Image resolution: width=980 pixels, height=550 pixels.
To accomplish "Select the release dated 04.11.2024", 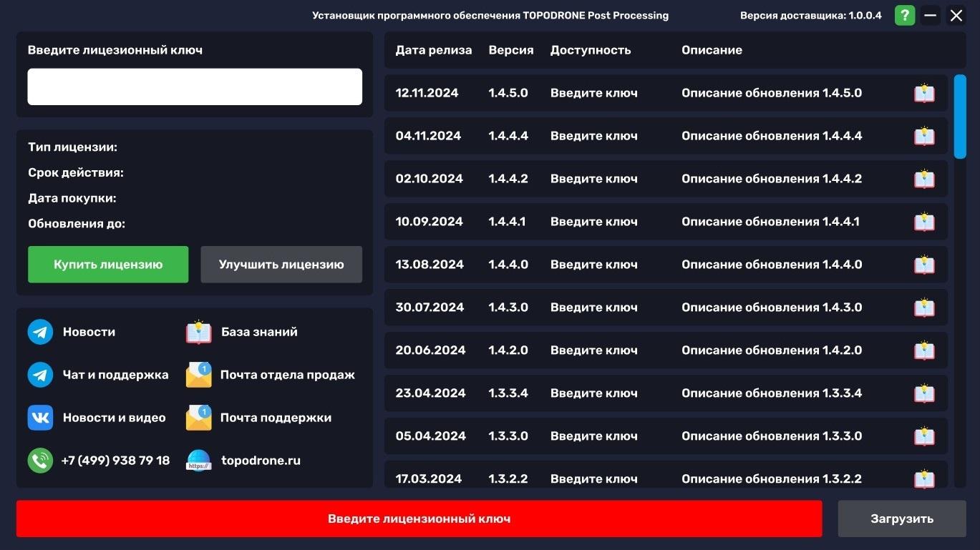I will coord(666,136).
